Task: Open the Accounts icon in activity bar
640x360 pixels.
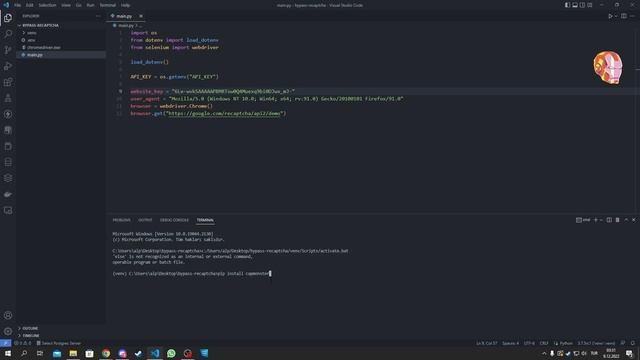Action: (8, 315)
